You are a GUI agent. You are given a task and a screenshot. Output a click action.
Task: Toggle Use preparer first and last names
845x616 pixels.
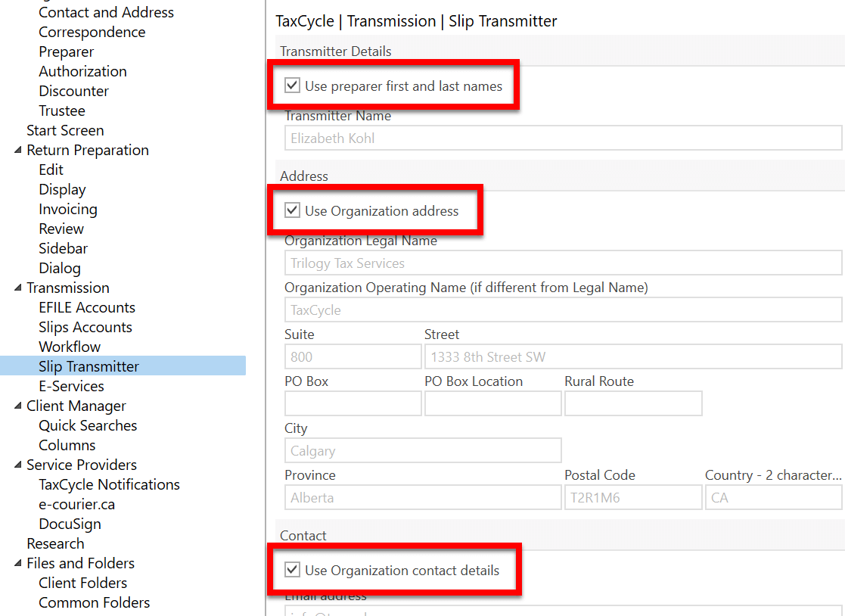pyautogui.click(x=292, y=86)
